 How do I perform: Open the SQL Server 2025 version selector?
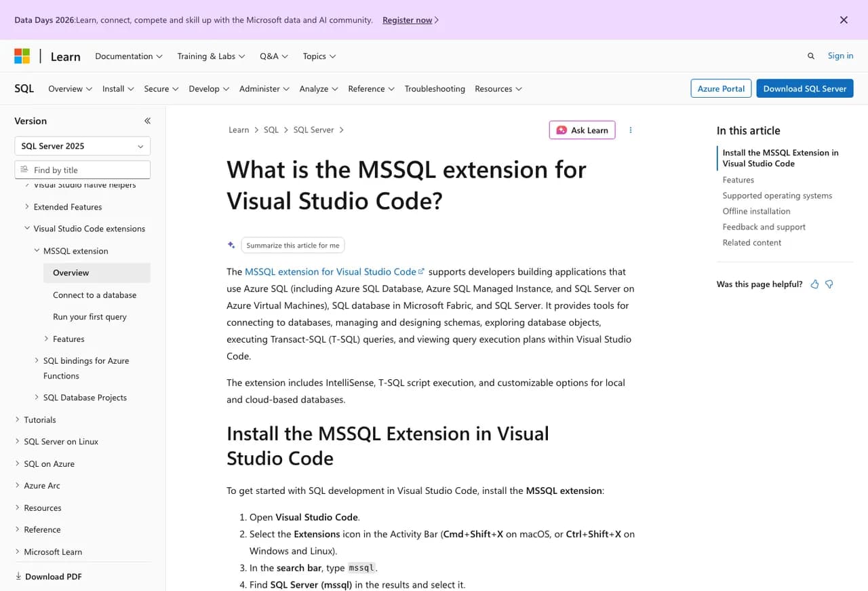(83, 146)
